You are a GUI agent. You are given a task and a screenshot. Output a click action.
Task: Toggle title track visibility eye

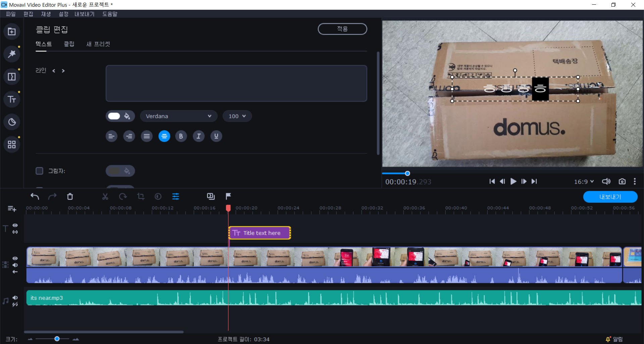15,225
